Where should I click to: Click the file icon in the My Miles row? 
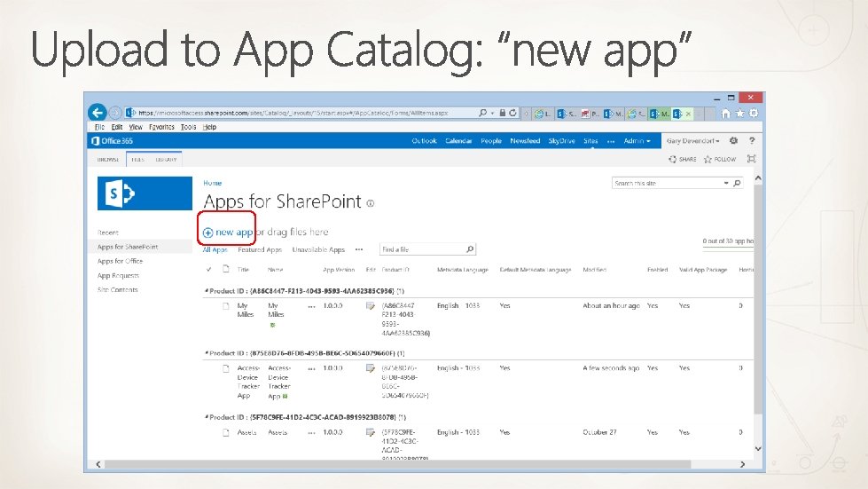coord(226,305)
